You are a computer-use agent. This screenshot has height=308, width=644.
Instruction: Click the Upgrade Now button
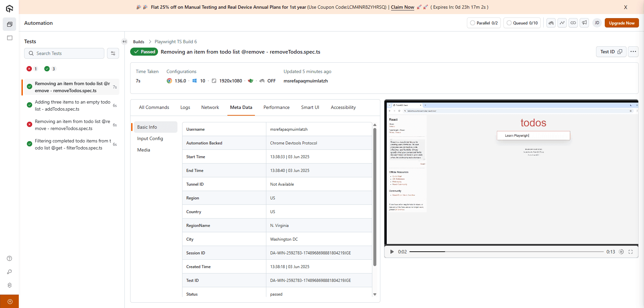coord(622,23)
